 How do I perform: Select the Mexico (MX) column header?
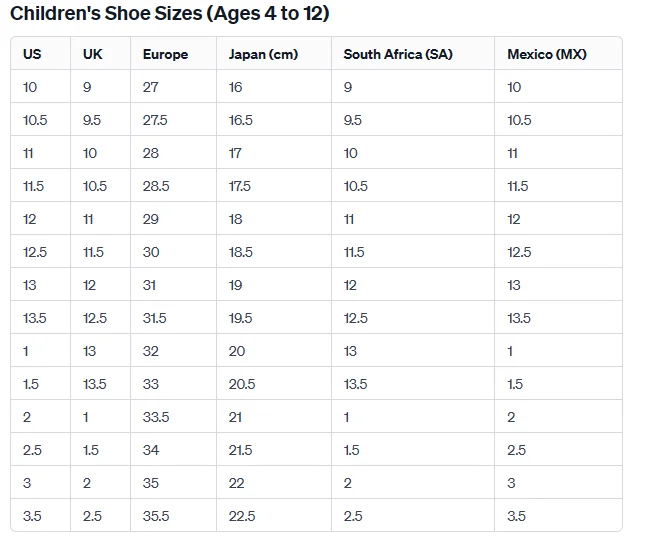pyautogui.click(x=547, y=54)
